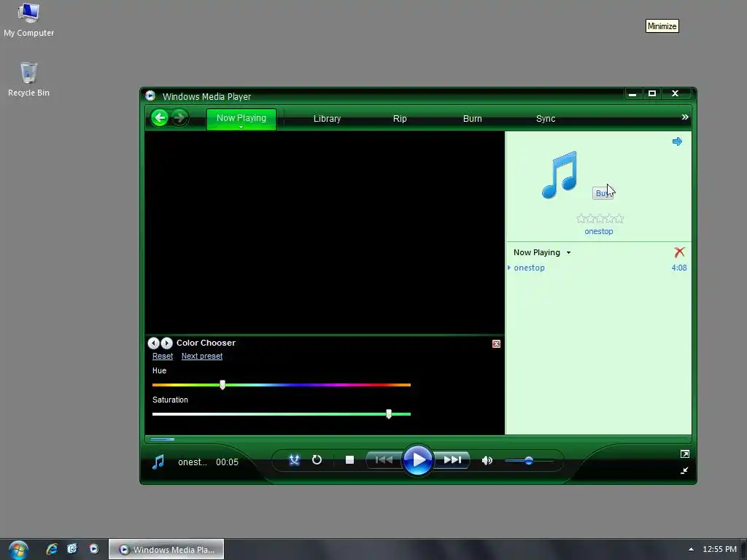Screen dimensions: 747x560
Task: Click the second quick launch icon
Action: click(x=72, y=549)
